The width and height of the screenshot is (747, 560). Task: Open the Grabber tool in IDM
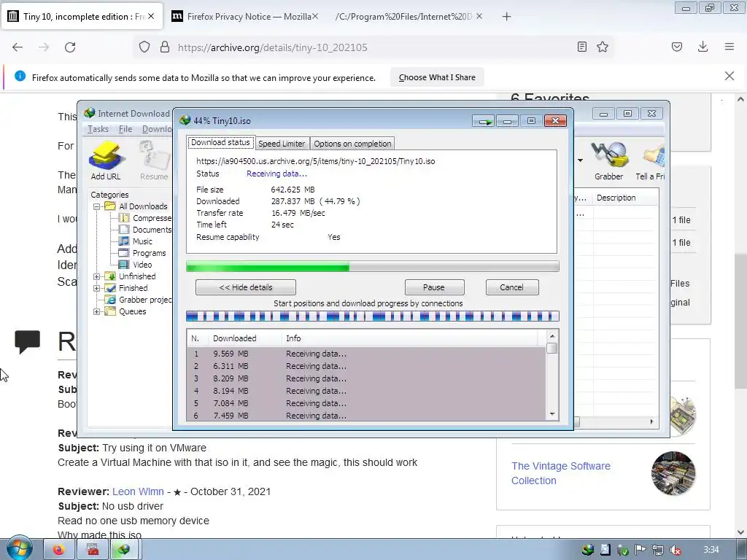(608, 160)
